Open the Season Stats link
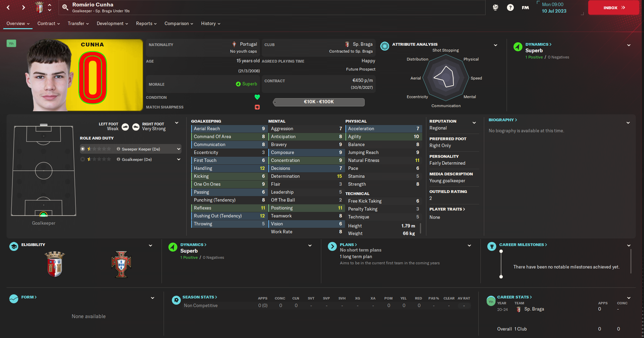This screenshot has height=338, width=644. 199,297
